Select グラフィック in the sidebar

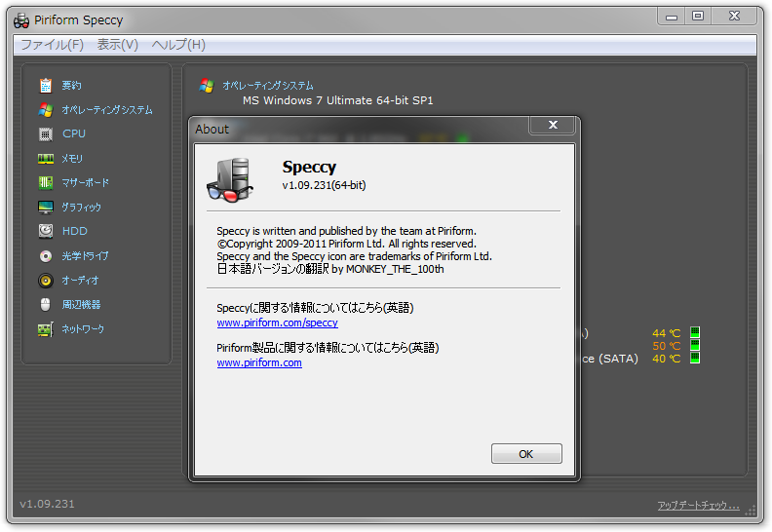[x=81, y=208]
